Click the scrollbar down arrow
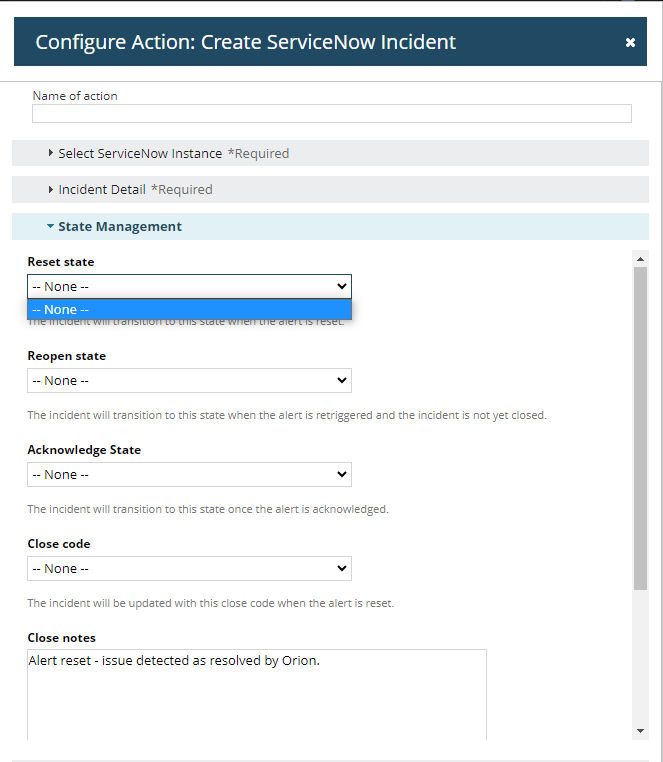Viewport: 663px width, 762px height. click(640, 731)
